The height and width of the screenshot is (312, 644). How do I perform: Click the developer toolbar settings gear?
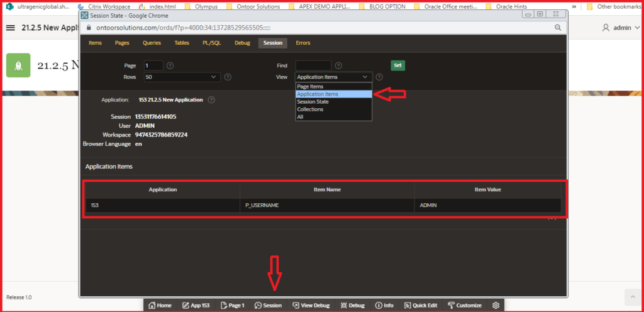[496, 305]
